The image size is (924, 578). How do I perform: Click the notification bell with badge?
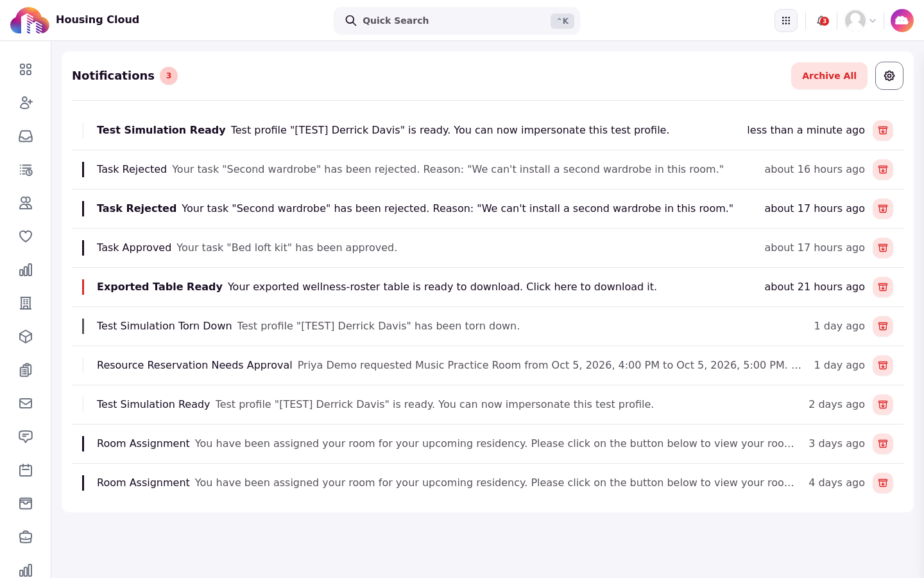(x=822, y=21)
